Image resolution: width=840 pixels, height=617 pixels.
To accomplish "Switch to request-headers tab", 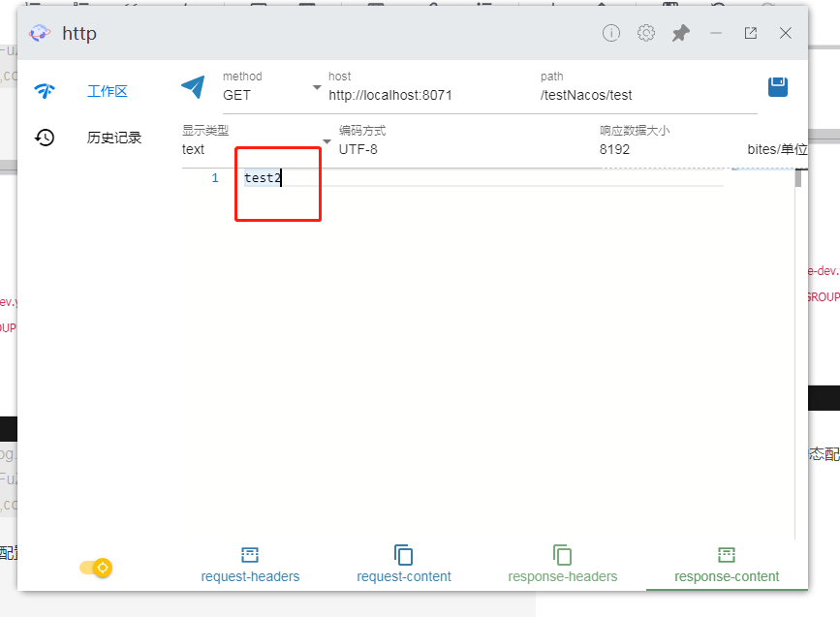I will click(250, 566).
